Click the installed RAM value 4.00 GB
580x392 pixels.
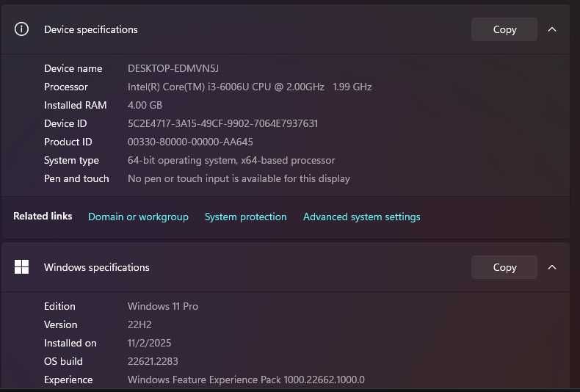pyautogui.click(x=145, y=105)
